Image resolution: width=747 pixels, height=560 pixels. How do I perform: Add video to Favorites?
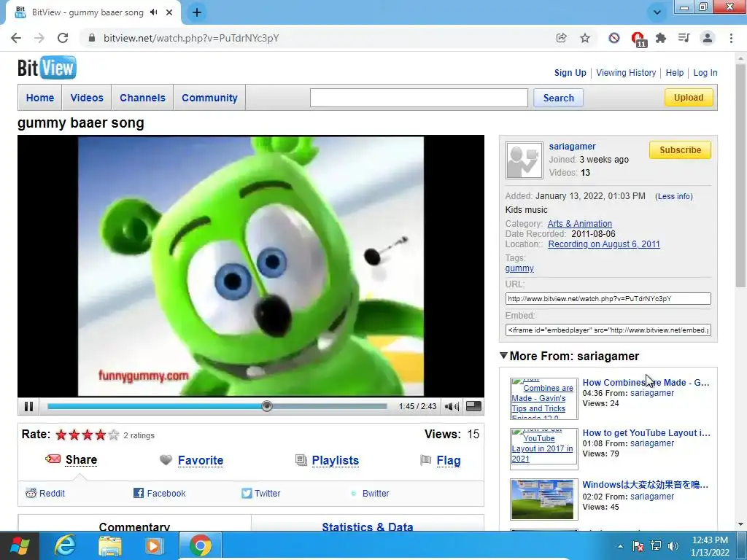[x=201, y=461]
